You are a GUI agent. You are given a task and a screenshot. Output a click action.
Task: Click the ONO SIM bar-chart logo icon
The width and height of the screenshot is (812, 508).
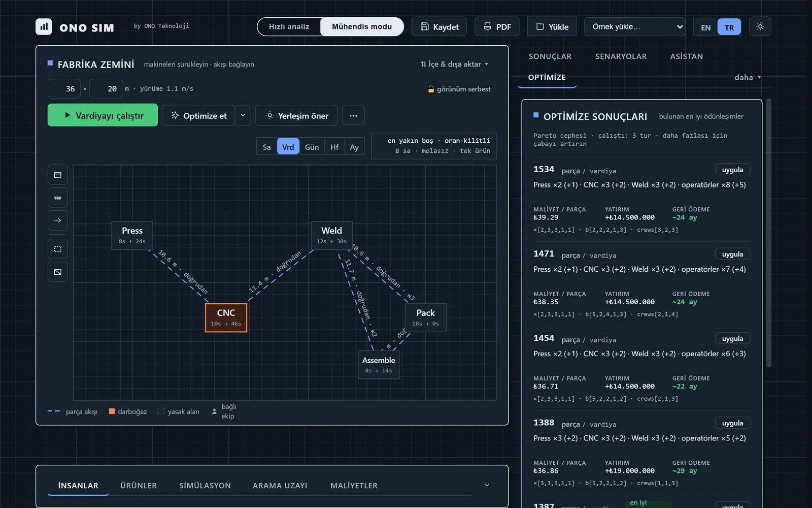44,26
